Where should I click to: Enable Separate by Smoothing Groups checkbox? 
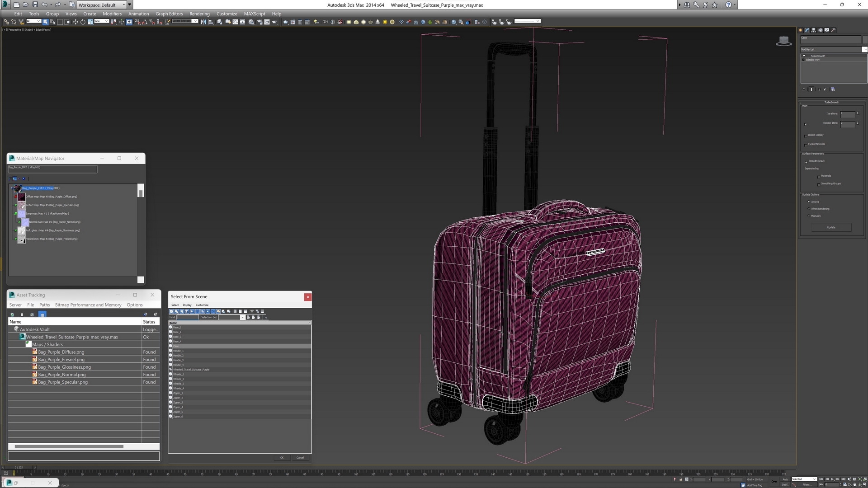coord(819,184)
